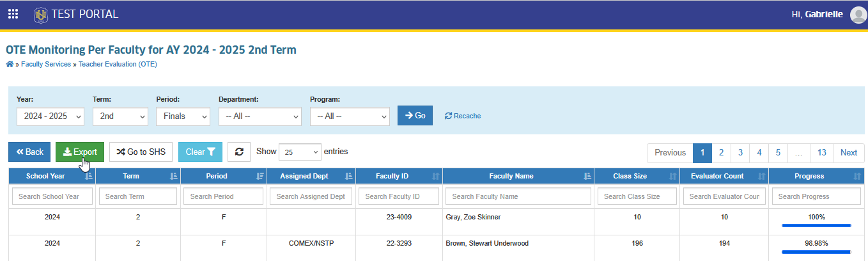Sort by Class Size column icon

[x=673, y=176]
